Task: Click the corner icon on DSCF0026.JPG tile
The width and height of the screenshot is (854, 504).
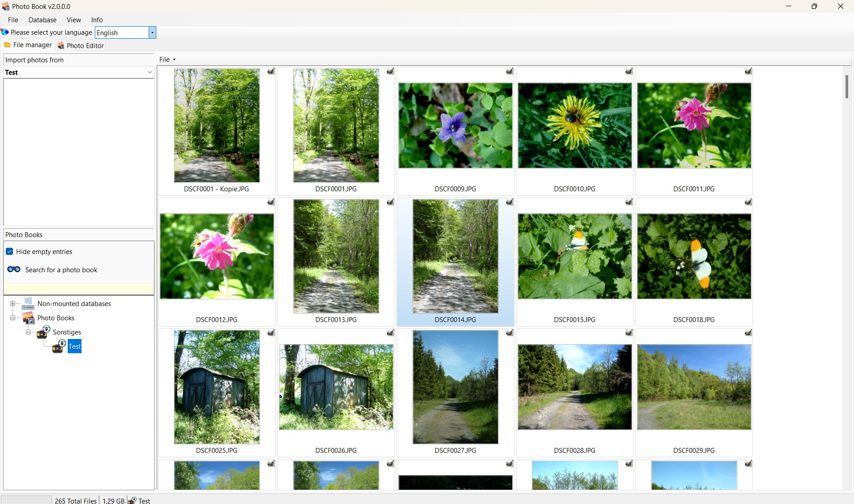Action: tap(390, 333)
